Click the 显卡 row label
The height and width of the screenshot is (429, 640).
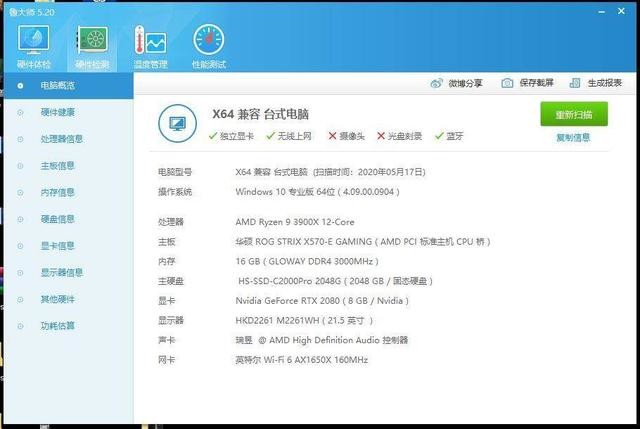[x=167, y=301]
